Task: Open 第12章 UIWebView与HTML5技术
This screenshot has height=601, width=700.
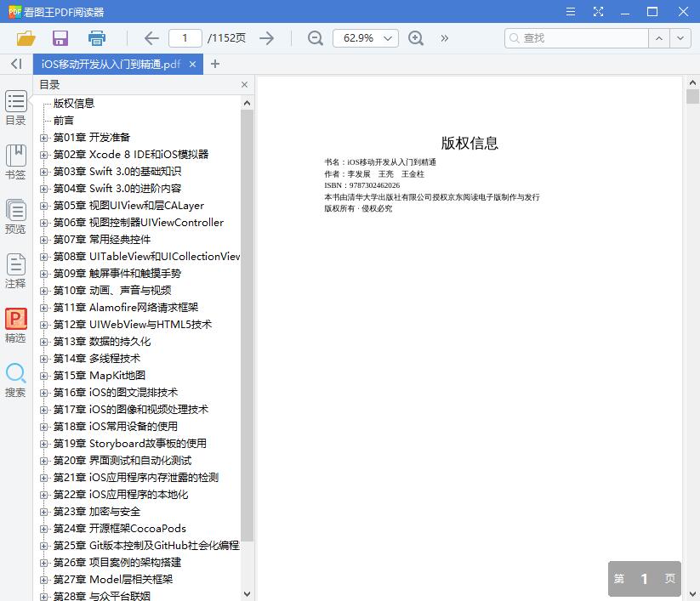Action: pos(133,325)
